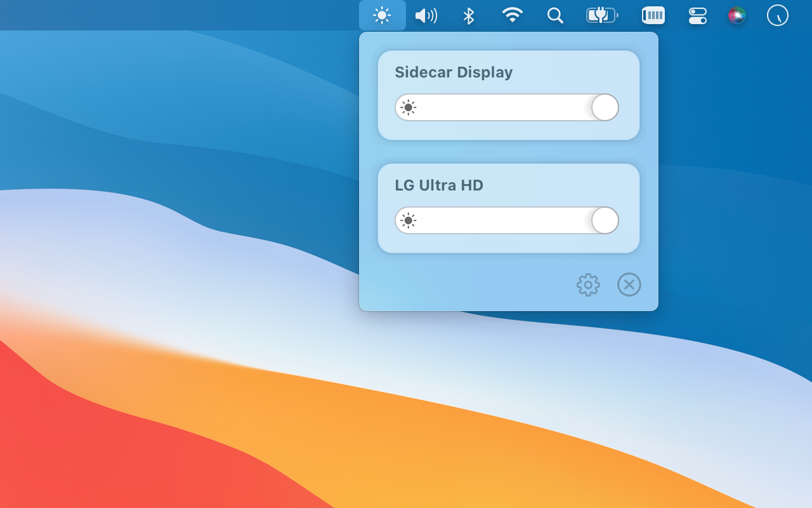
Task: Open settings via the gear icon
Action: coord(588,284)
